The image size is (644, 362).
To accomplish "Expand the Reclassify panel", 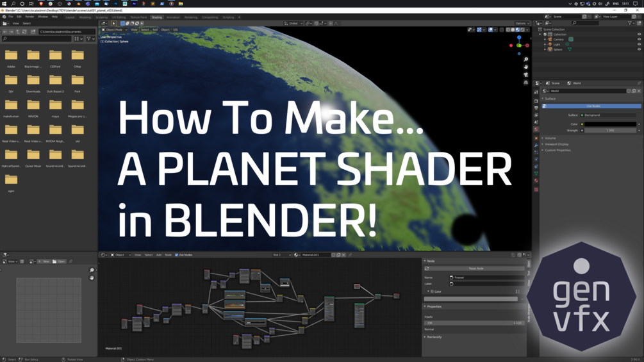I will tap(433, 337).
